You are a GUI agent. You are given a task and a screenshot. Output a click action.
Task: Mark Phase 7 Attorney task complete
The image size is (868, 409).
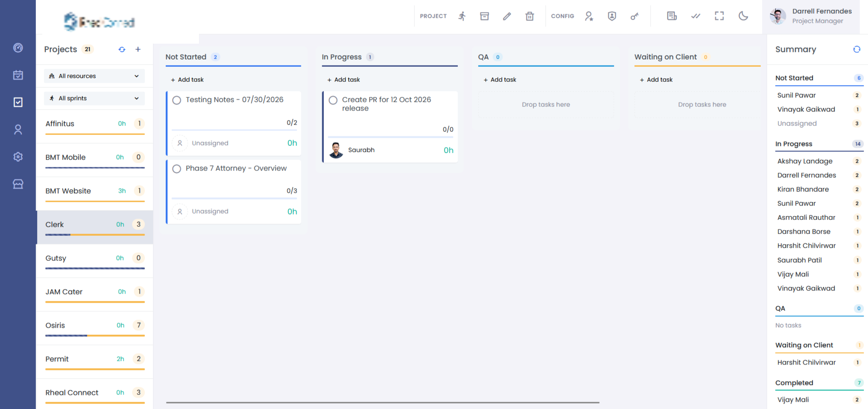(x=177, y=169)
